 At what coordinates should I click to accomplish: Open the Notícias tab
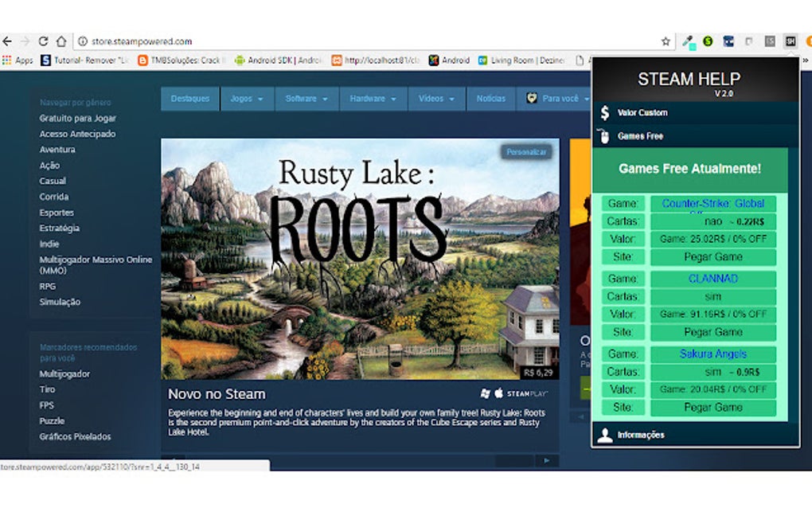pyautogui.click(x=491, y=99)
